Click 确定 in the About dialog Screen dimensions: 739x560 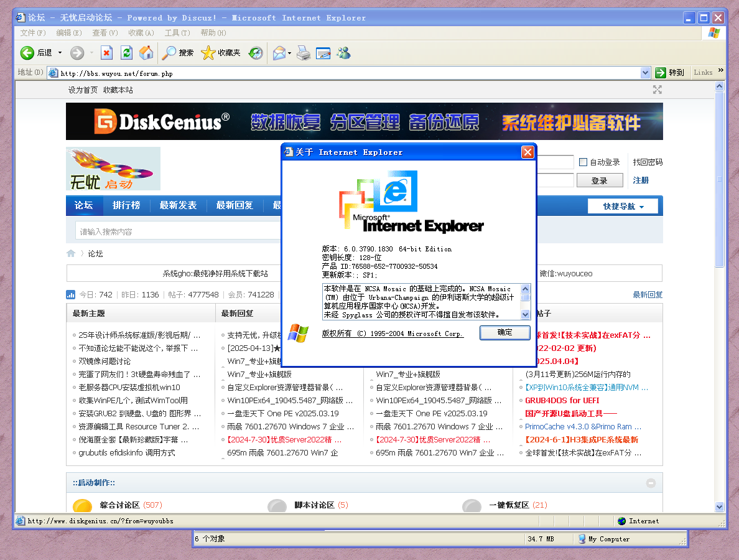(504, 332)
